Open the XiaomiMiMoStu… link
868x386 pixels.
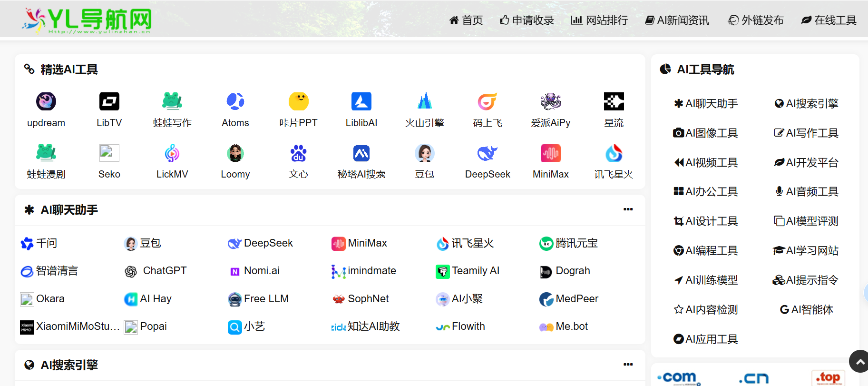(x=70, y=327)
